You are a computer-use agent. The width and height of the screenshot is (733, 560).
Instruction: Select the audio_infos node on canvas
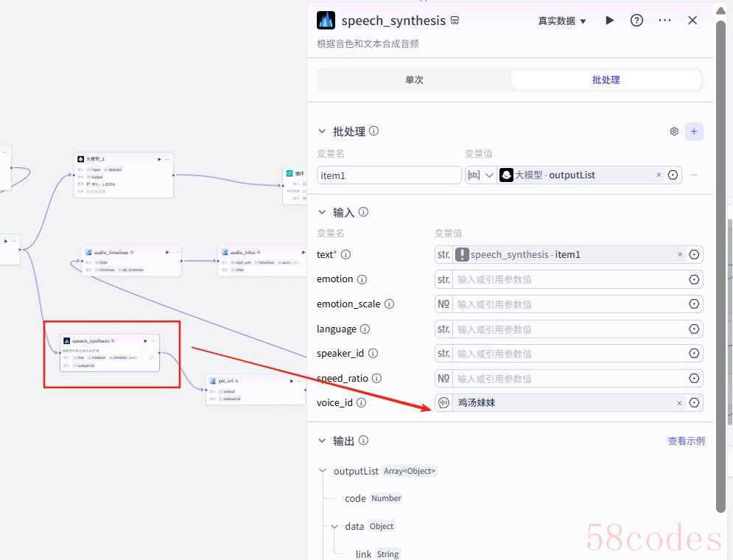262,261
